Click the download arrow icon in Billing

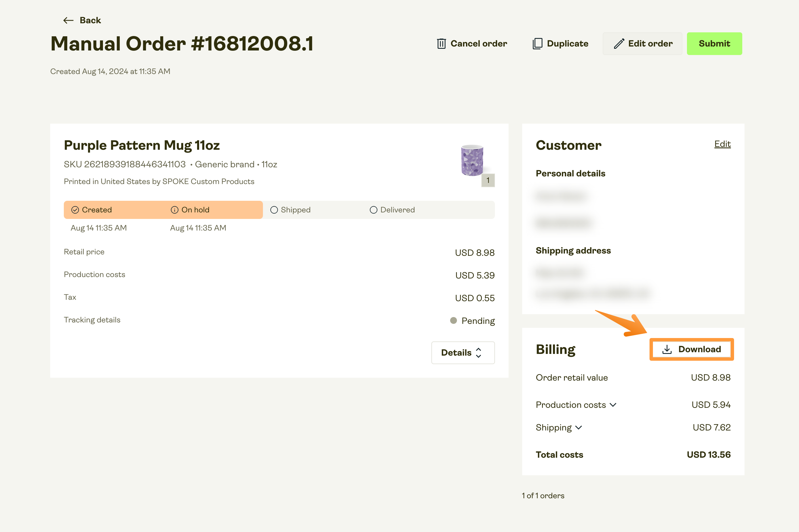[667, 349]
